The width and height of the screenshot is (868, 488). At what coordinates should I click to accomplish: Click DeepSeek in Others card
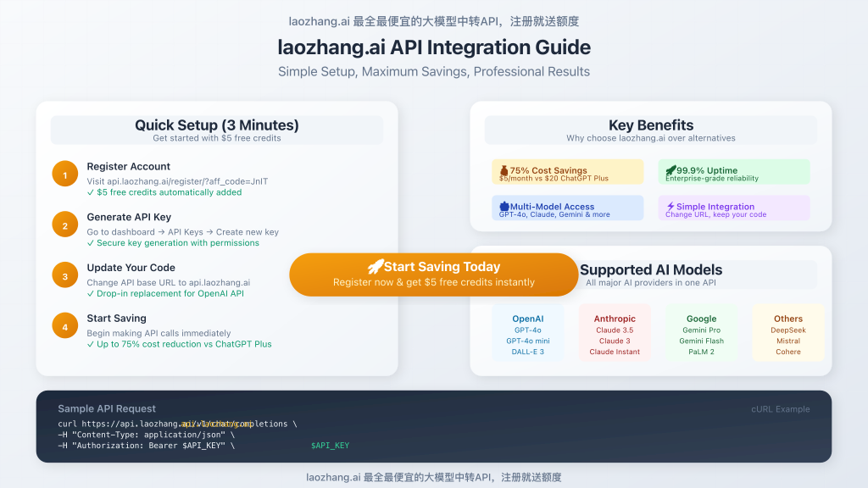point(788,330)
